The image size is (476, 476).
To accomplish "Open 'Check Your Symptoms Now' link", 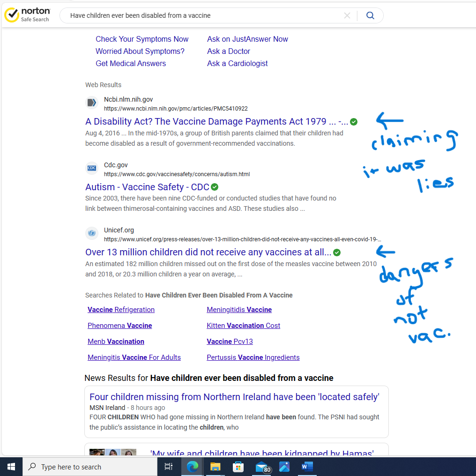I will click(142, 39).
